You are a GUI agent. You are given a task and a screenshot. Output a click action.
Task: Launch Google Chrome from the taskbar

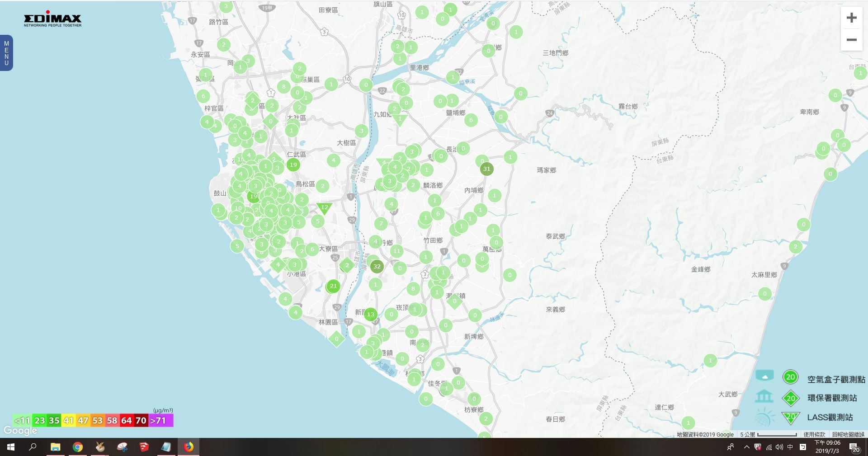pos(78,447)
